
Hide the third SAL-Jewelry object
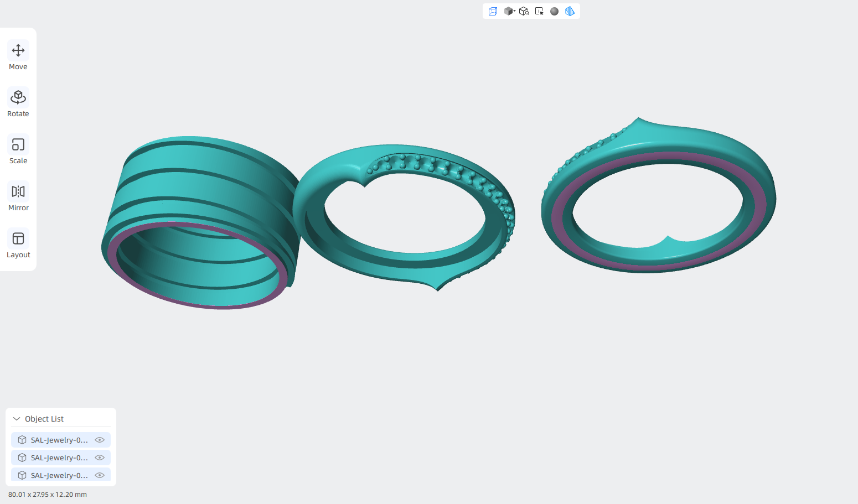pos(100,475)
